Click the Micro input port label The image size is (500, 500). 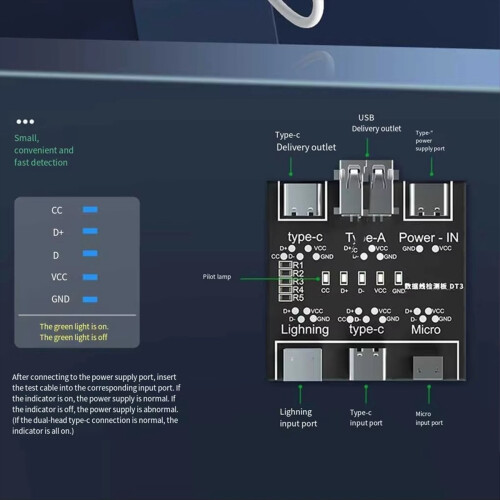click(x=429, y=418)
